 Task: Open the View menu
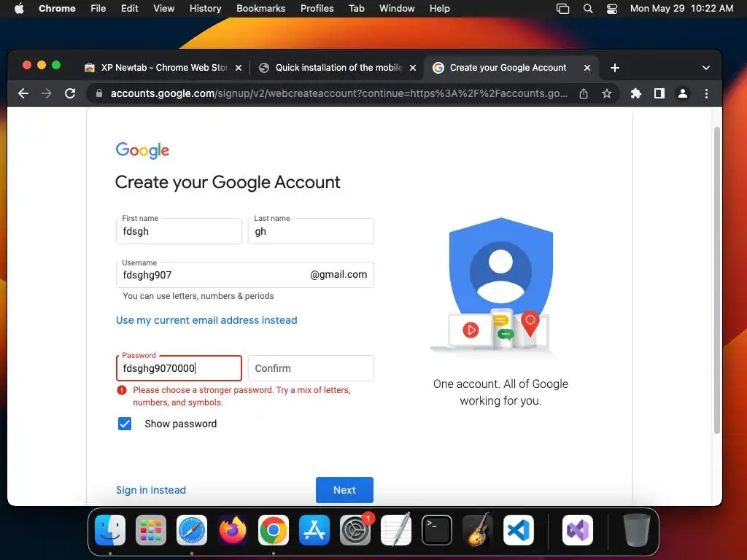[164, 9]
